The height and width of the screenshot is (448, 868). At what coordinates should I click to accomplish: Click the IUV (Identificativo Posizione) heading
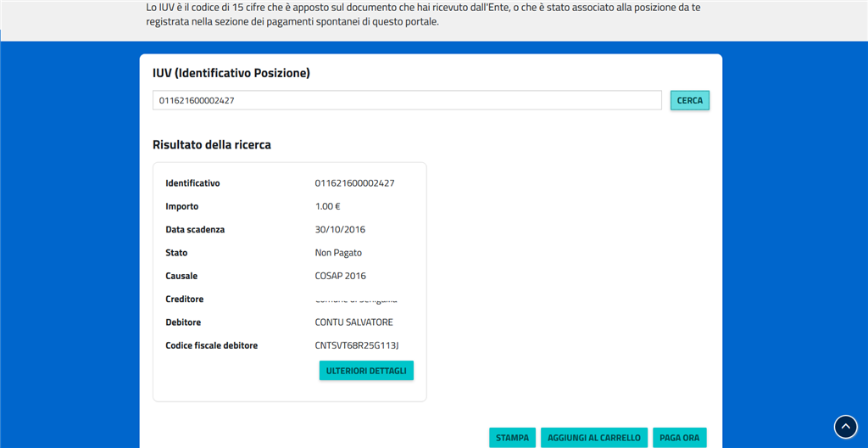tap(231, 74)
